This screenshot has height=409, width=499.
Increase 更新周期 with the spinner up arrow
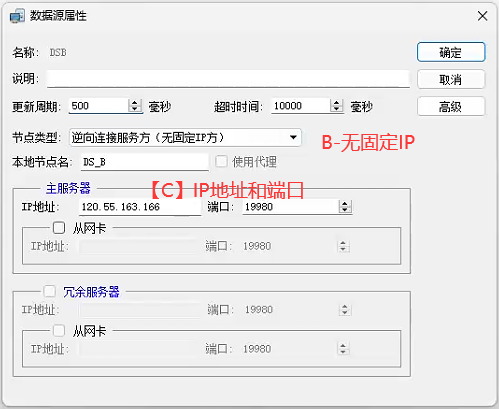135,103
